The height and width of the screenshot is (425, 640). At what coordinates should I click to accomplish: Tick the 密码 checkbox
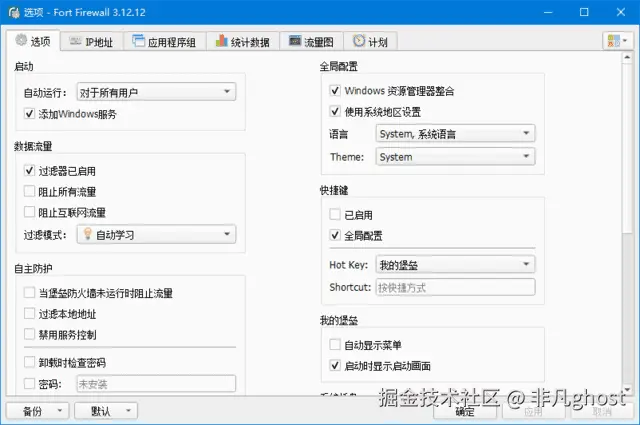pos(29,383)
